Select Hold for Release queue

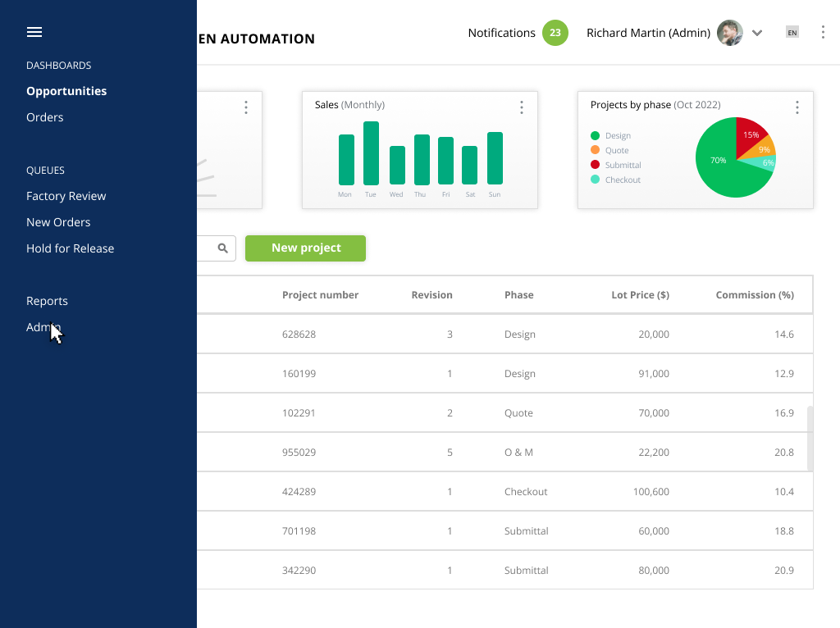[x=71, y=248]
